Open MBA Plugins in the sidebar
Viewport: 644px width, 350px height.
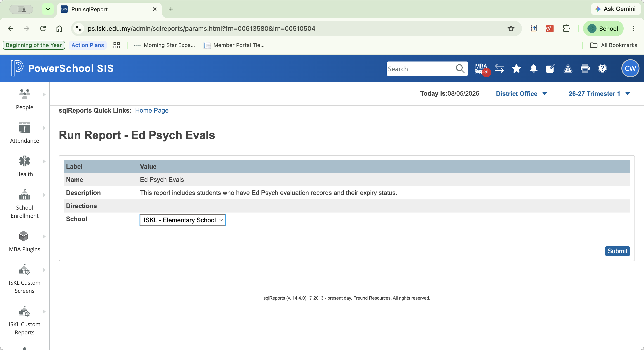(x=24, y=241)
